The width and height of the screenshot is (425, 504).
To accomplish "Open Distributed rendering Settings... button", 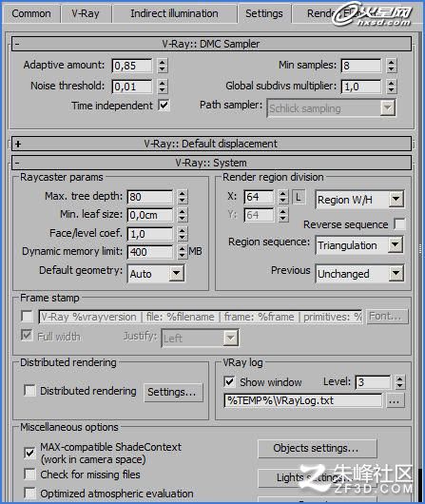I will point(173,392).
